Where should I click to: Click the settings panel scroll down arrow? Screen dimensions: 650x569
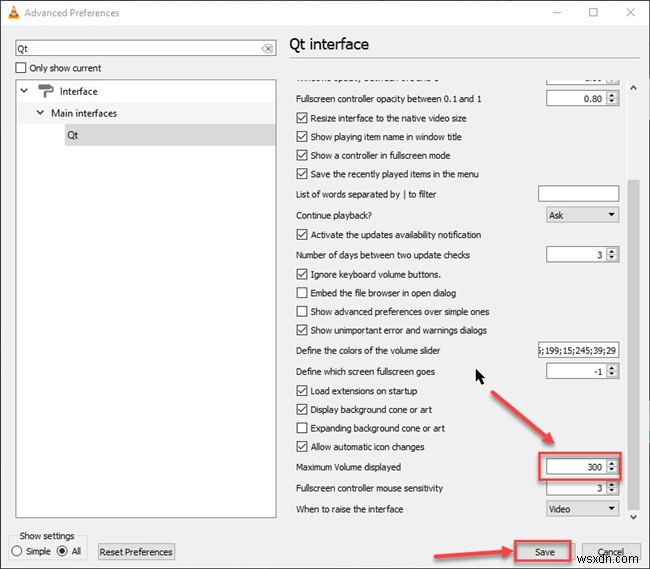pyautogui.click(x=633, y=517)
